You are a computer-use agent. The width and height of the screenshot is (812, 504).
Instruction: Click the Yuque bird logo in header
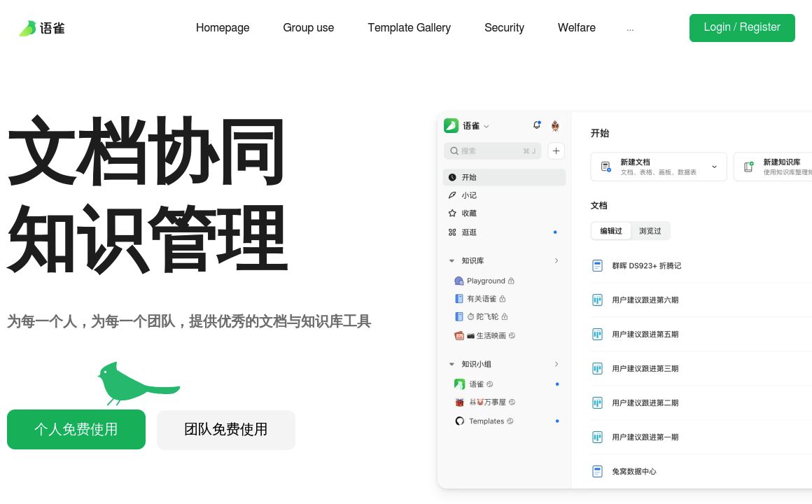(28, 28)
